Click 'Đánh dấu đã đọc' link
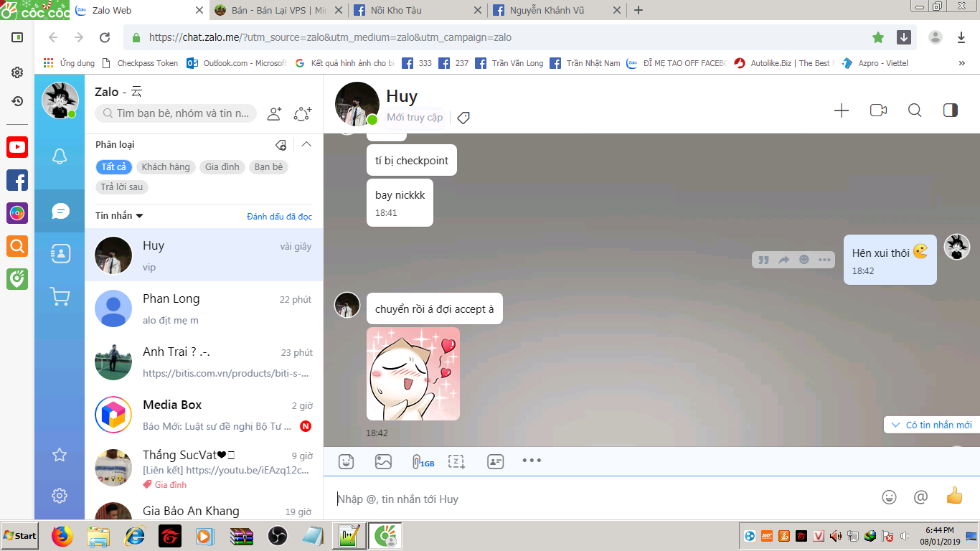Screen dimensions: 980x551 pos(280,217)
